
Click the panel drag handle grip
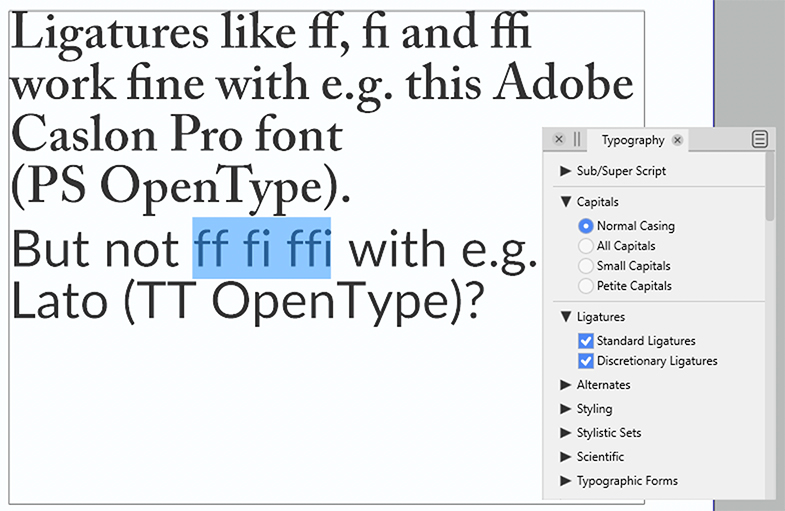point(577,140)
